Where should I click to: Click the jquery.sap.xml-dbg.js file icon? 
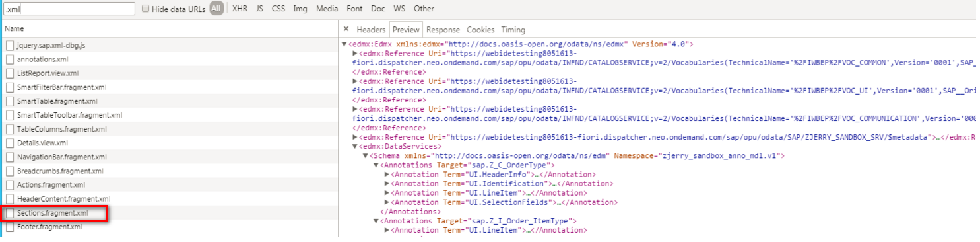click(x=10, y=46)
